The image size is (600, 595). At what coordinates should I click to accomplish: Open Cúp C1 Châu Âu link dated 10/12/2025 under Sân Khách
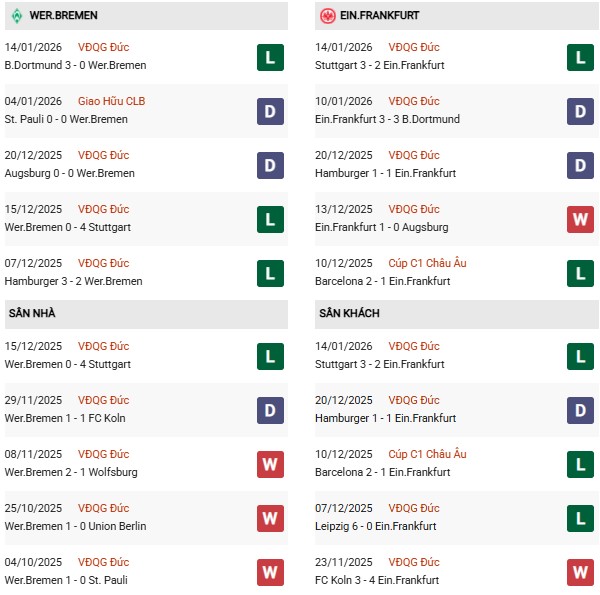click(432, 454)
